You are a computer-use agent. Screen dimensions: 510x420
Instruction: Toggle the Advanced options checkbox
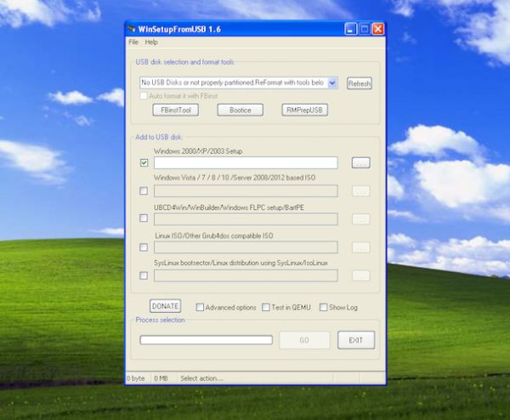[201, 307]
